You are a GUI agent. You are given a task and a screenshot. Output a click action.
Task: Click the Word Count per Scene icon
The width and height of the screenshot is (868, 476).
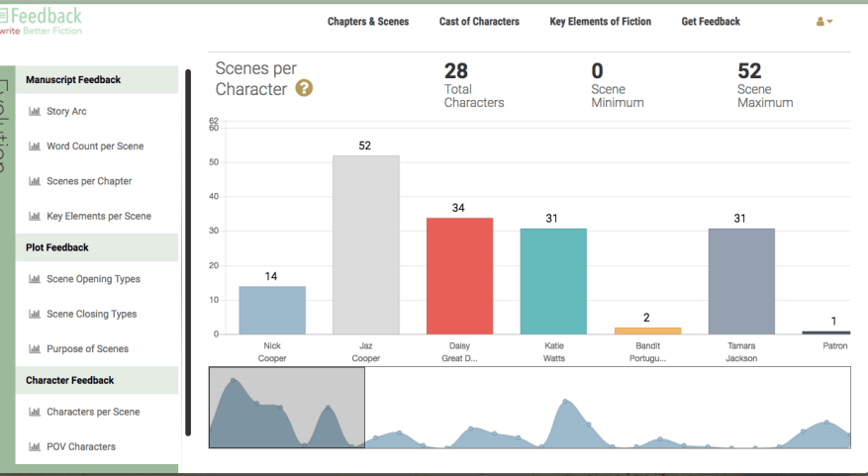click(x=34, y=146)
